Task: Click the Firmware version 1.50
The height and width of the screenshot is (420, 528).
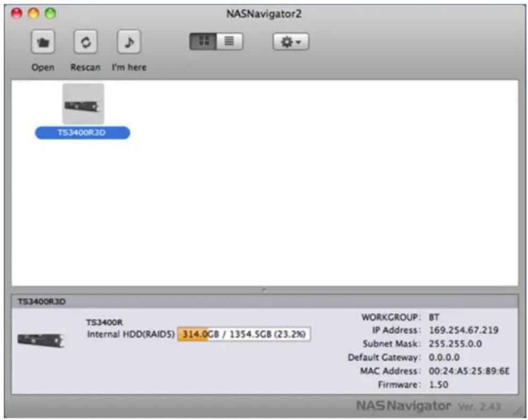Action: point(438,384)
